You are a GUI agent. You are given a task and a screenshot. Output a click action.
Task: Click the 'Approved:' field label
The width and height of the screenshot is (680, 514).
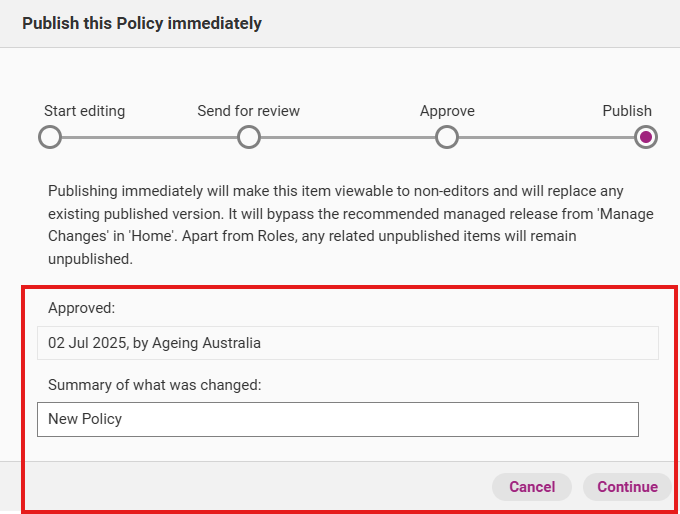click(81, 308)
